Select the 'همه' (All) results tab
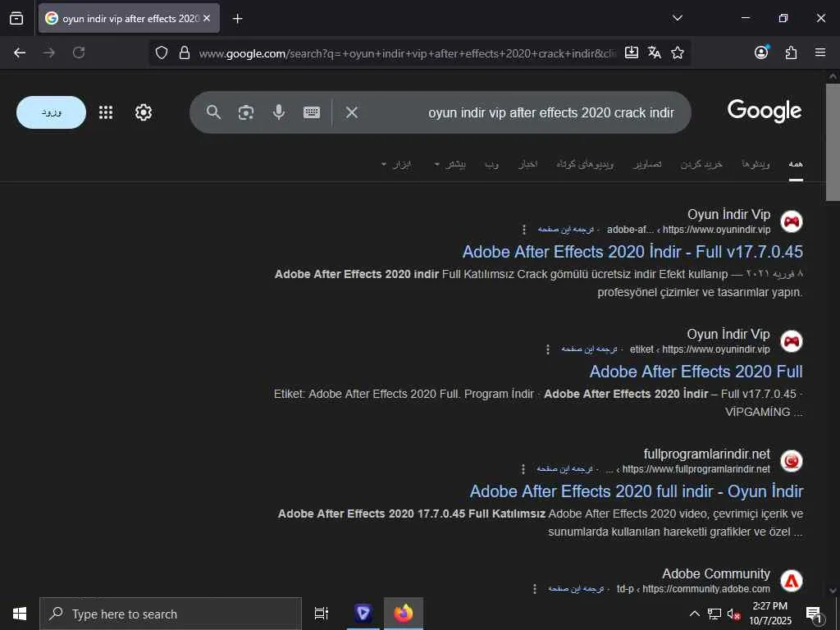 [796, 164]
